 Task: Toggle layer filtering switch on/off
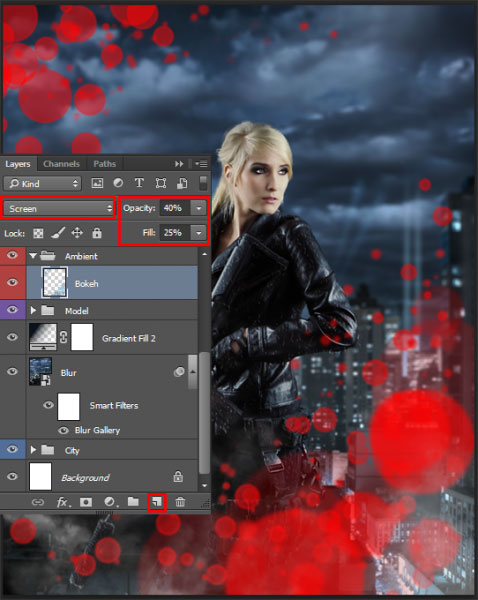pyautogui.click(x=203, y=183)
